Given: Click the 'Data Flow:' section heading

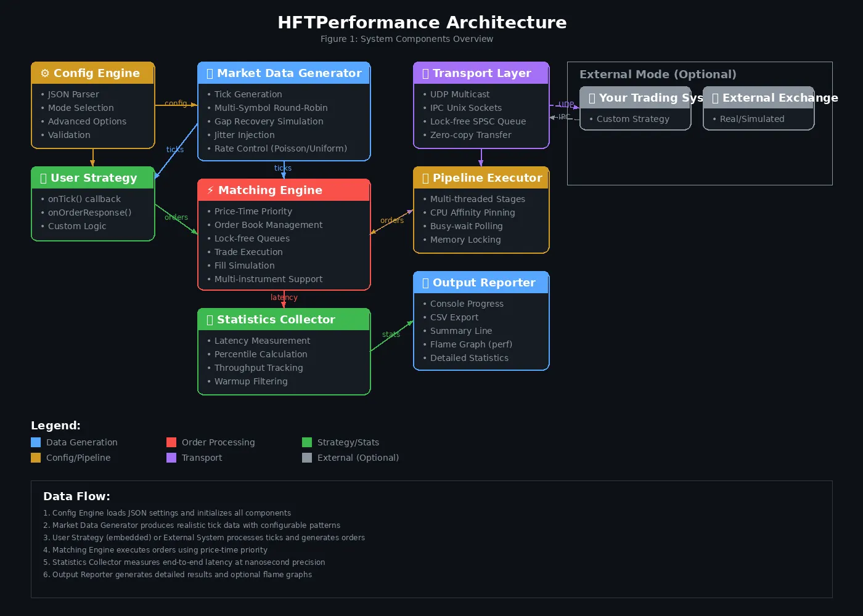Looking at the screenshot, I should coord(76,496).
